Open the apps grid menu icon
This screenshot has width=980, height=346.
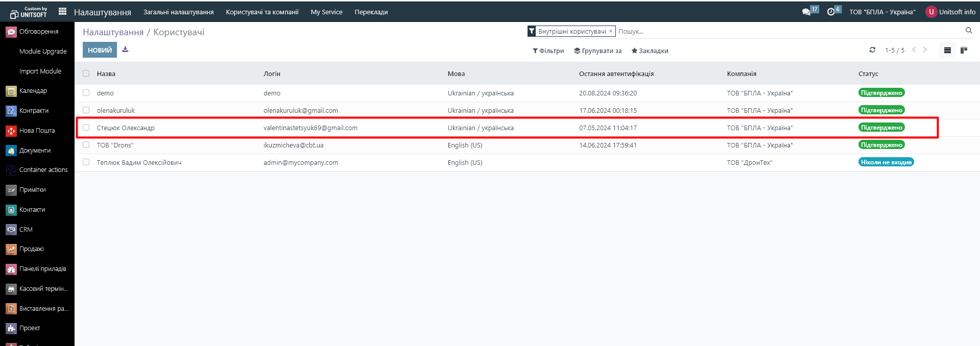click(x=62, y=11)
